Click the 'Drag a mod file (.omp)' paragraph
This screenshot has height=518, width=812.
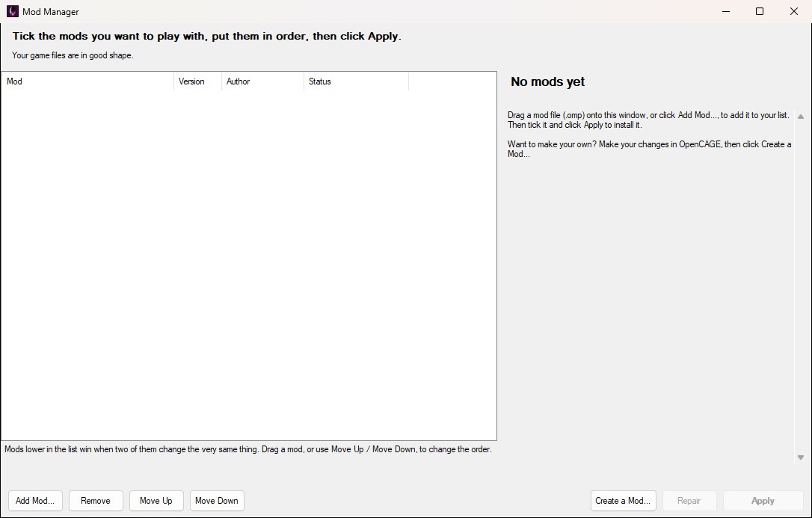click(648, 120)
